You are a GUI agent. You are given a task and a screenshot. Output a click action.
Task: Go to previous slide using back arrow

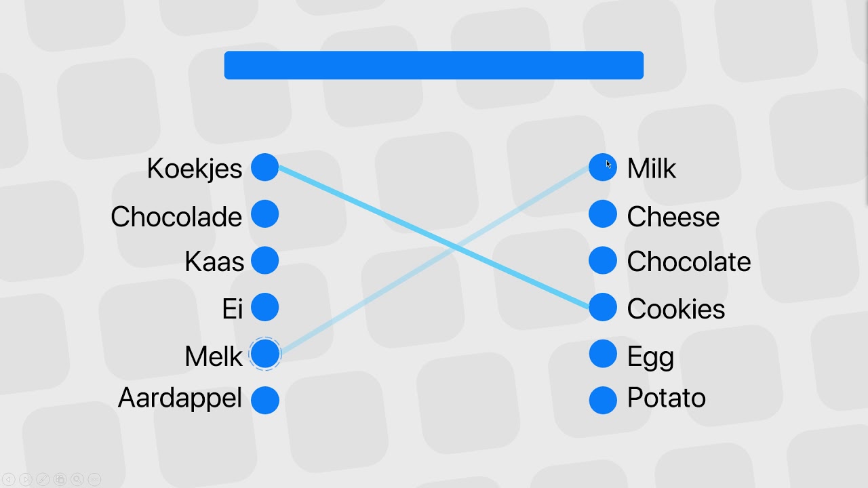pyautogui.click(x=8, y=479)
